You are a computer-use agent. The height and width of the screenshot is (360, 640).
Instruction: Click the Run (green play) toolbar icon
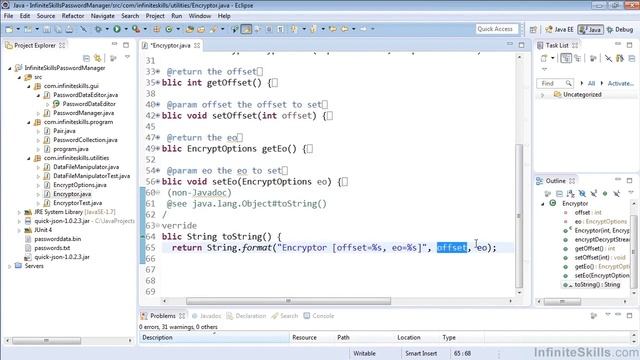click(117, 29)
